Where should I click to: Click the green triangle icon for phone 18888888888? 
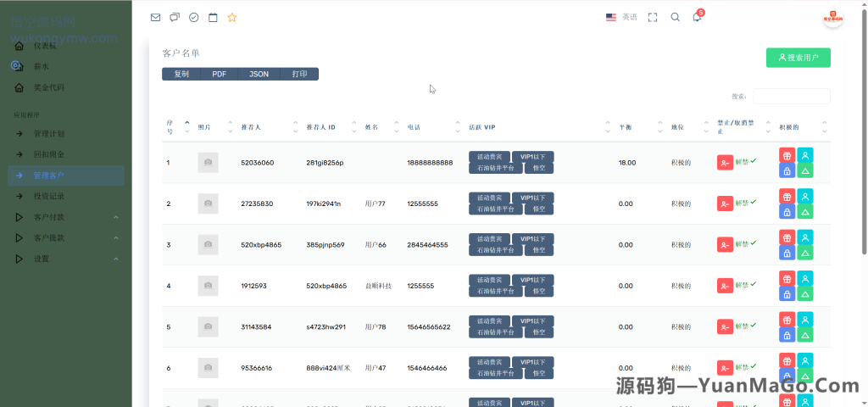(805, 170)
